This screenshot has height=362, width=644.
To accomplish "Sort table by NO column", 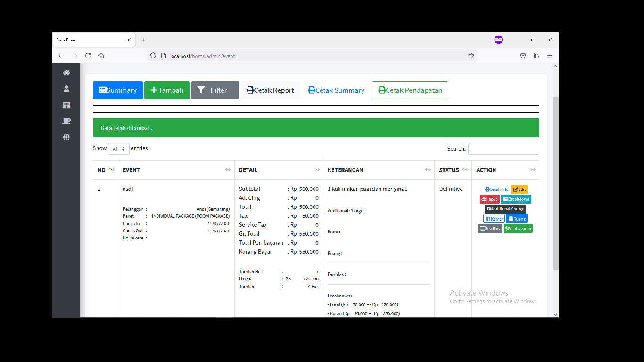I will pyautogui.click(x=106, y=170).
